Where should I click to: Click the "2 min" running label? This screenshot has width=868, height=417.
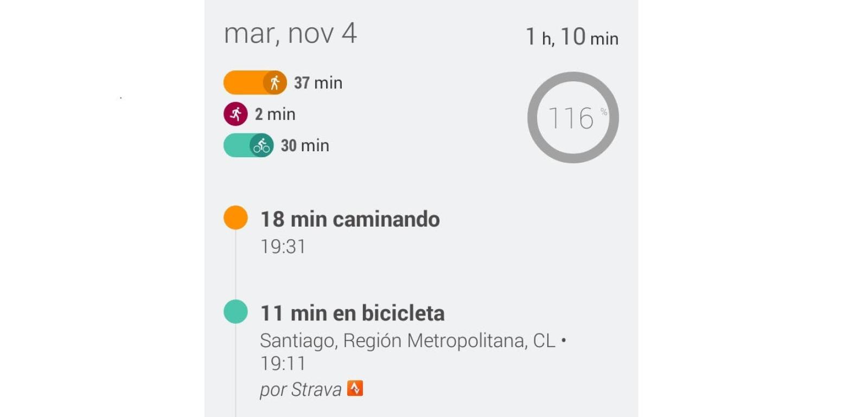point(275,114)
